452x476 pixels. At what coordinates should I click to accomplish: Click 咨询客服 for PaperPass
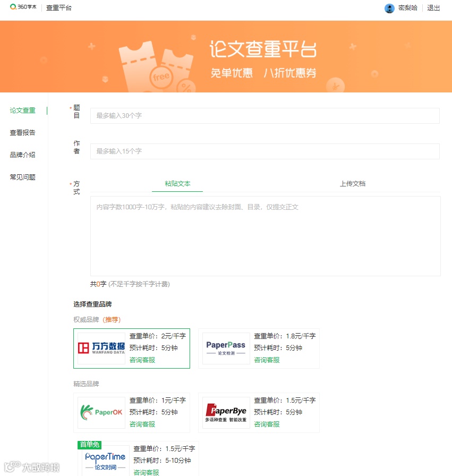coord(267,360)
